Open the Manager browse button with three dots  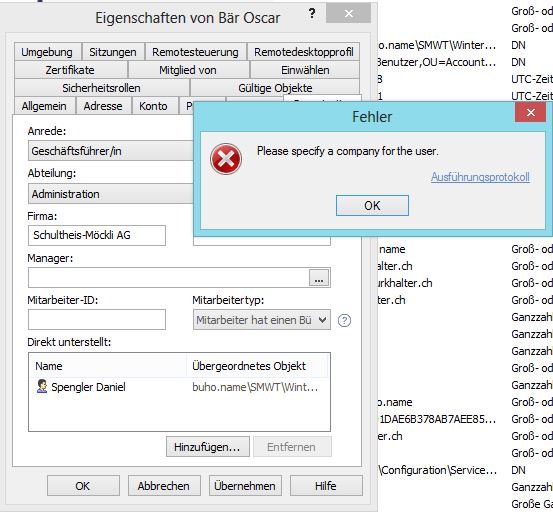coord(319,278)
